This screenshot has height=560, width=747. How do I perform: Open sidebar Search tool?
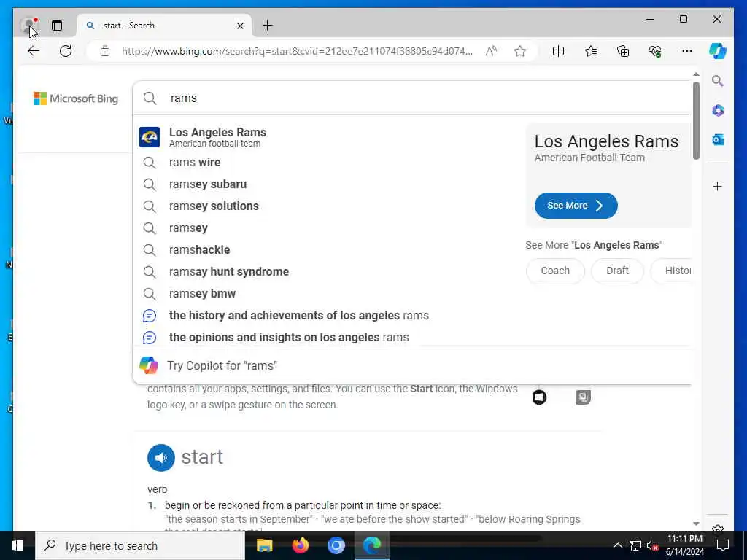718,81
